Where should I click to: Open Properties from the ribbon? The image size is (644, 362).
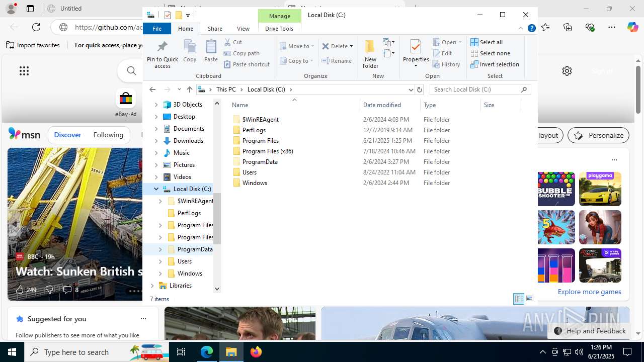point(416,54)
